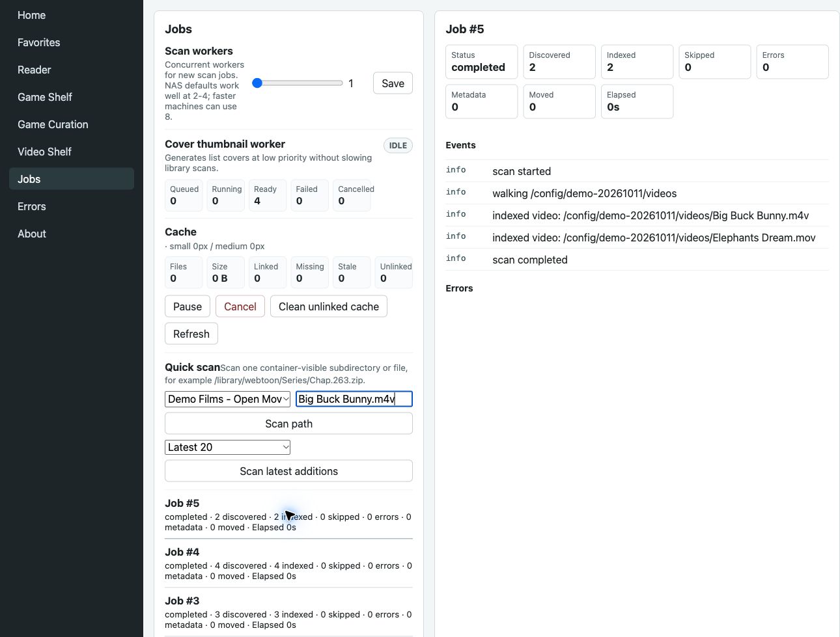Screen dimensions: 840x637
Task: Click the red Cancel button
Action: tap(240, 306)
